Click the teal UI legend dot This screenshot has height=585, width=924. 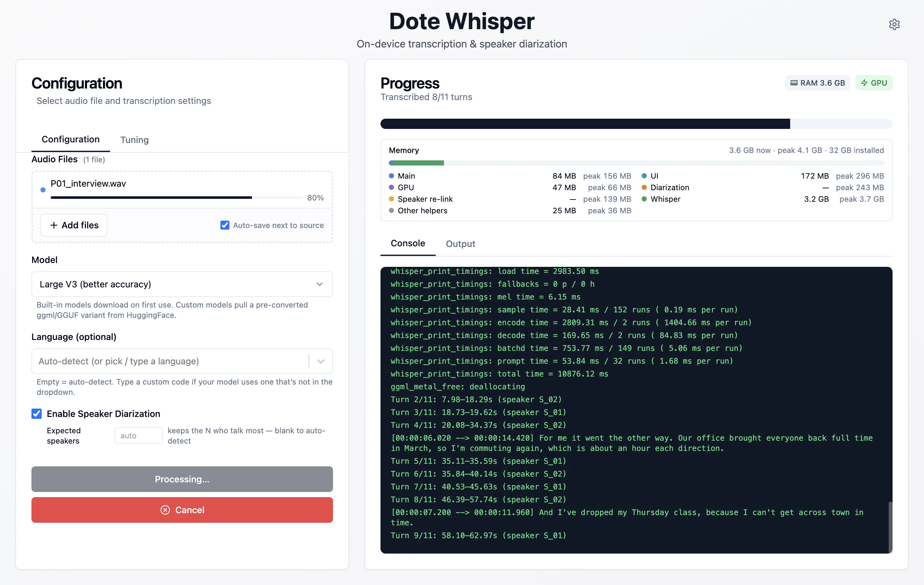click(x=644, y=176)
